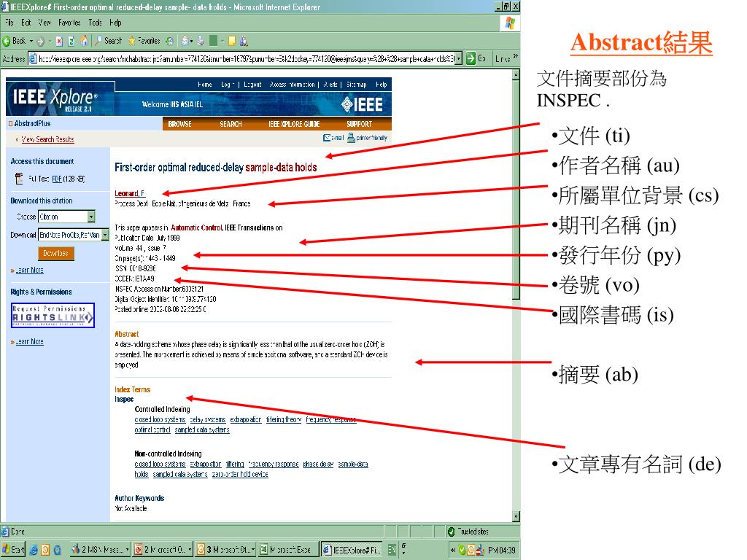The height and width of the screenshot is (560, 747).
Task: Open the IEEE XPLORE GUIDE tab
Action: click(294, 124)
